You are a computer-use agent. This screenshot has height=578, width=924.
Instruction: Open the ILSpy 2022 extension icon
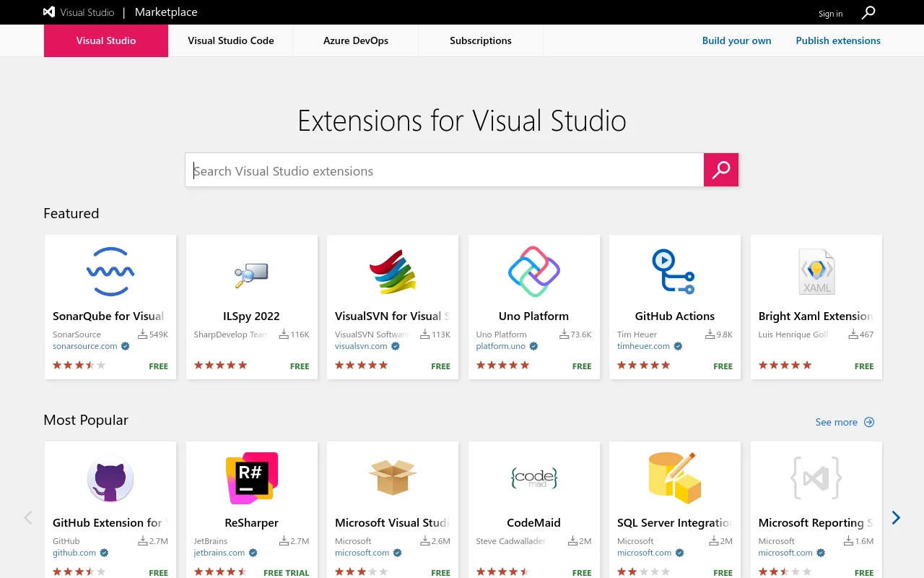click(251, 273)
